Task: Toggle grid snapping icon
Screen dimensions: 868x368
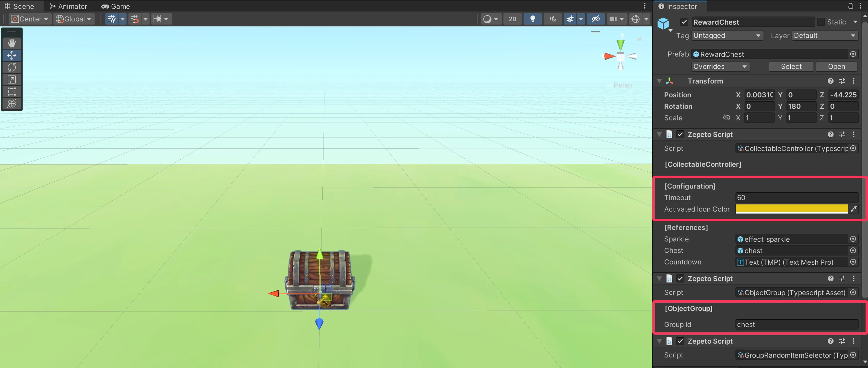Action: 135,19
